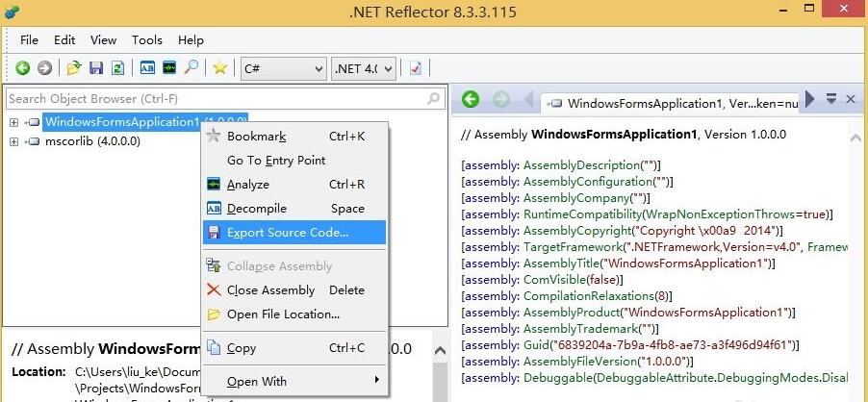This screenshot has width=868, height=402.
Task: Click the Guid attribute link
Action: point(535,345)
